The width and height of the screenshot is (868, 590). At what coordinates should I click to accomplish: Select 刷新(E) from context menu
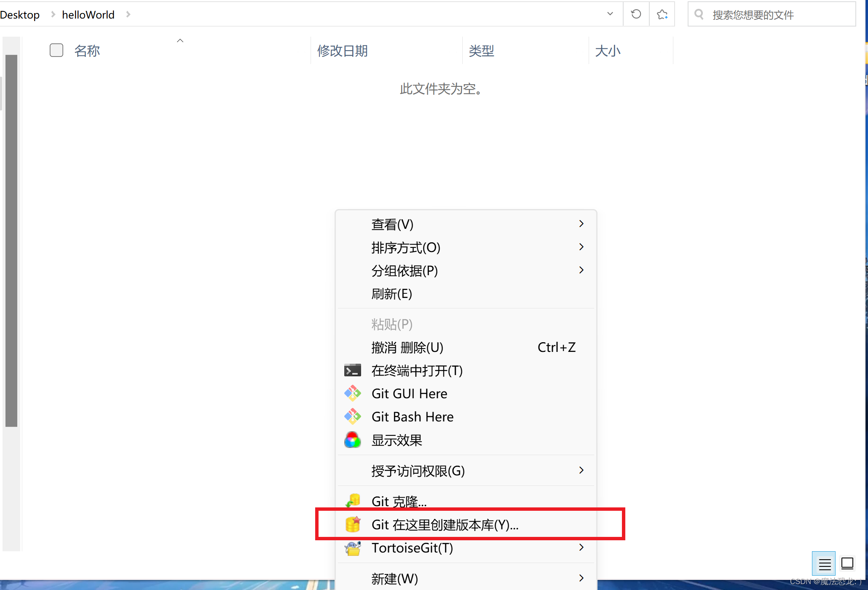[x=391, y=294]
